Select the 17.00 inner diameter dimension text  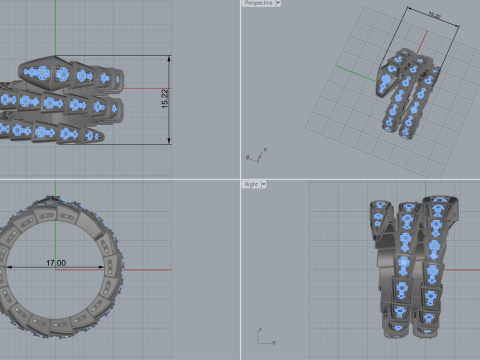56,263
